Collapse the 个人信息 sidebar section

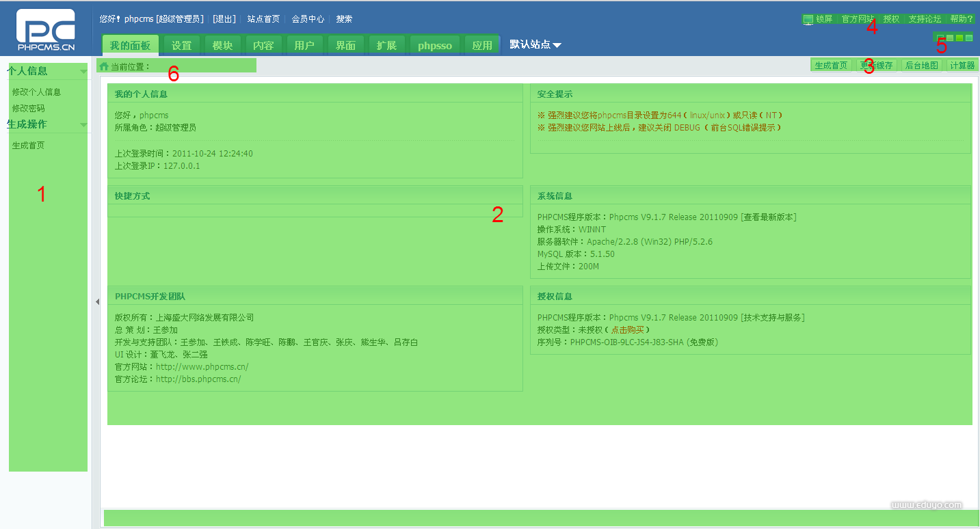pos(83,71)
